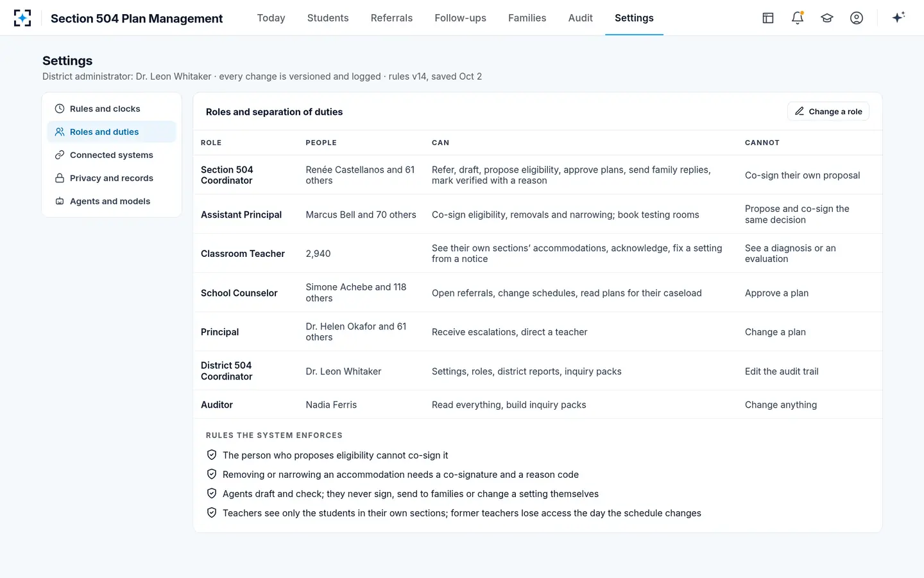Click Nadia Ferris in the People column

[x=331, y=405]
